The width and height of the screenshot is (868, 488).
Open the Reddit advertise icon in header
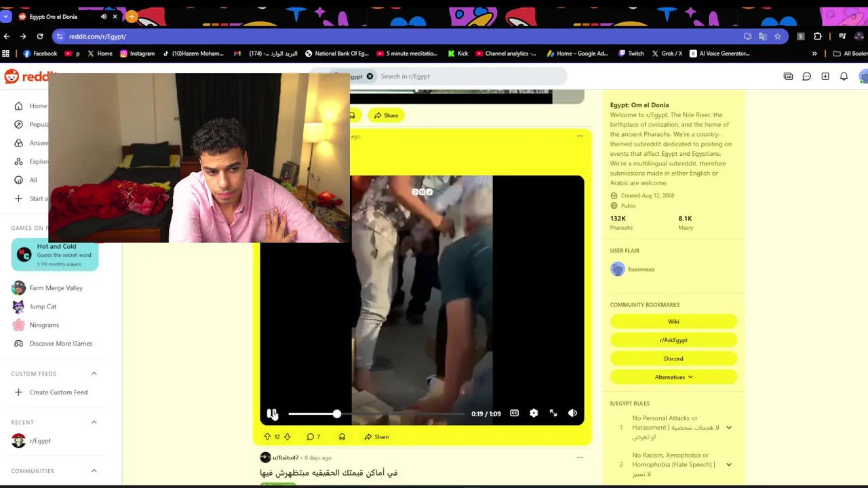point(788,77)
